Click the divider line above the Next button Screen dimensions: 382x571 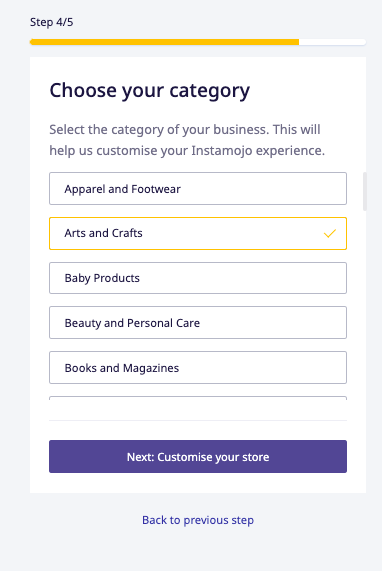coord(198,421)
